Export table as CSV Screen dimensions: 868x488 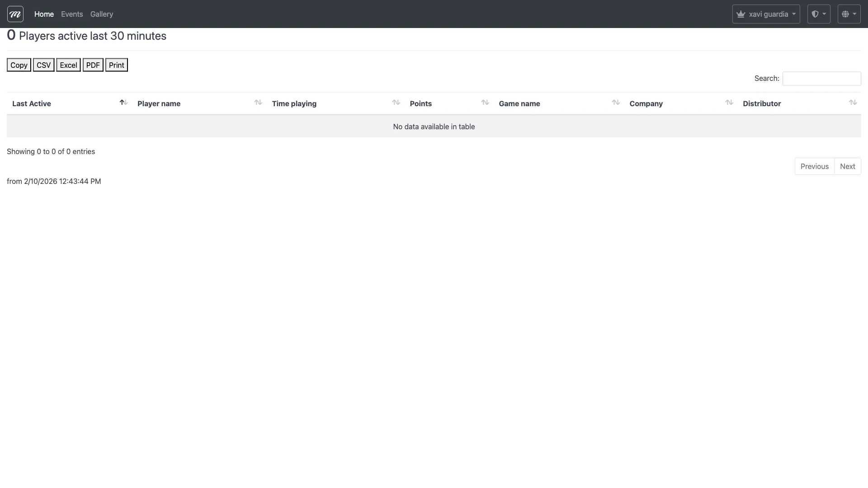[43, 65]
